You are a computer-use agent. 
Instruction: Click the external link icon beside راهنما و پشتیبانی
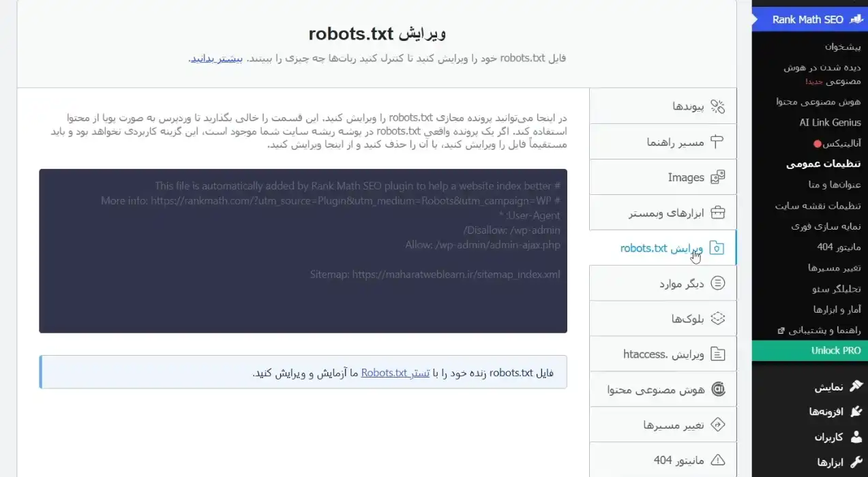781,330
